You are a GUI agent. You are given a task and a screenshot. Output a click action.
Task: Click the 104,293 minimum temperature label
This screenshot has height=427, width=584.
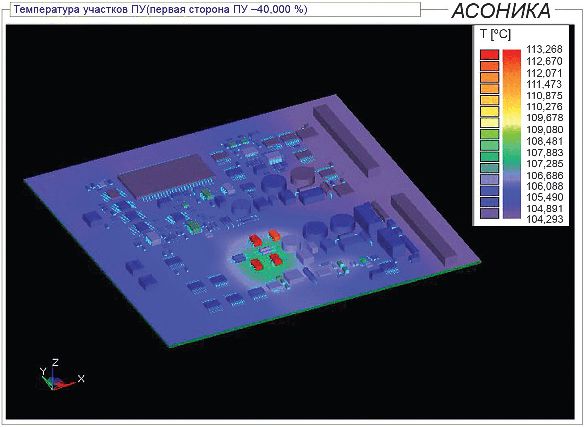pyautogui.click(x=544, y=219)
